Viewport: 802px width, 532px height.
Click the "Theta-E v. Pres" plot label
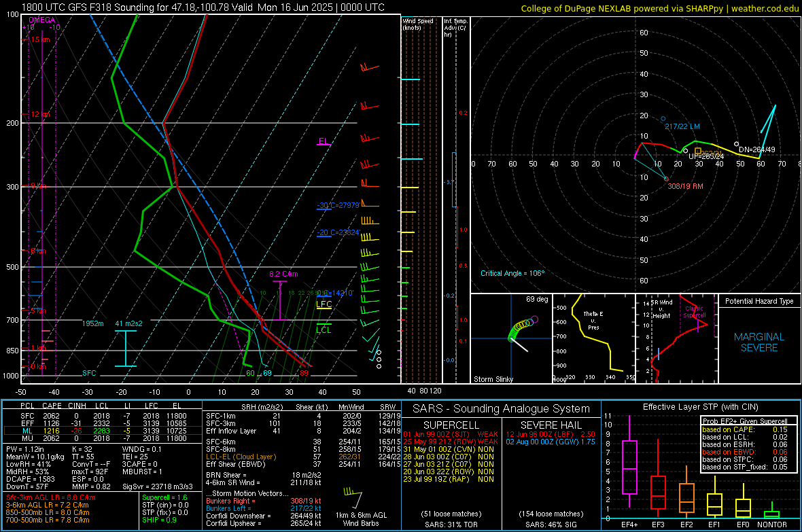[593, 320]
